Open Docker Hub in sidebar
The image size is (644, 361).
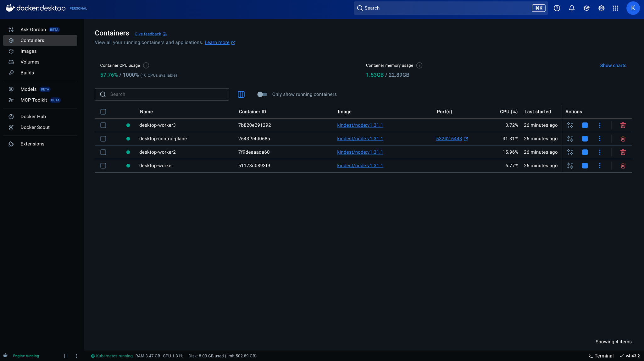40,117
